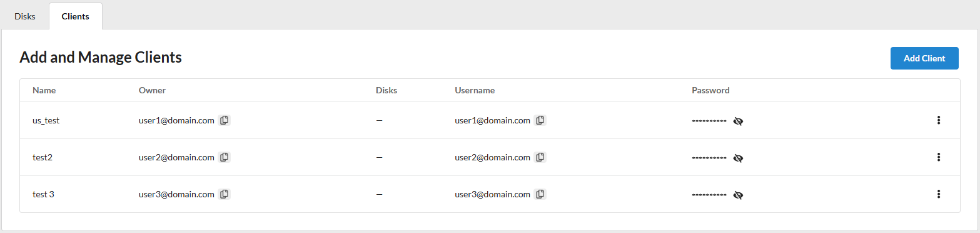
Task: Click the test 3 client row name
Action: (43, 194)
